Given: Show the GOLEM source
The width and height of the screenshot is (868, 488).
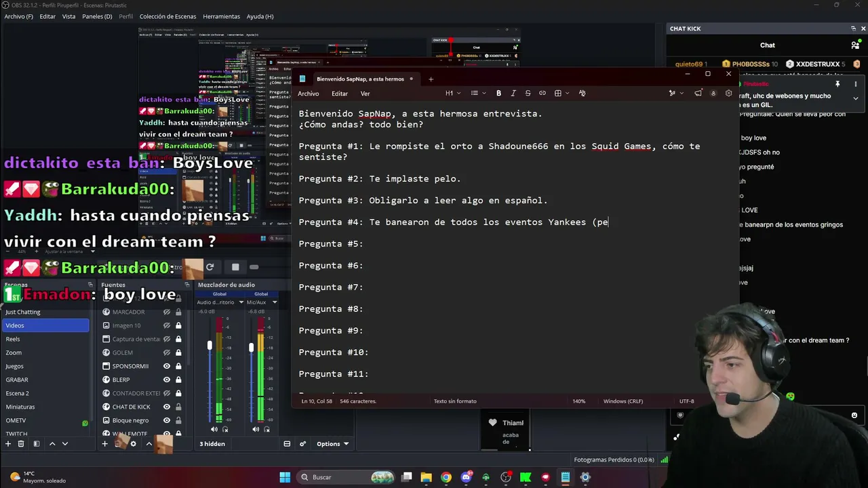Looking at the screenshot, I should (x=167, y=352).
